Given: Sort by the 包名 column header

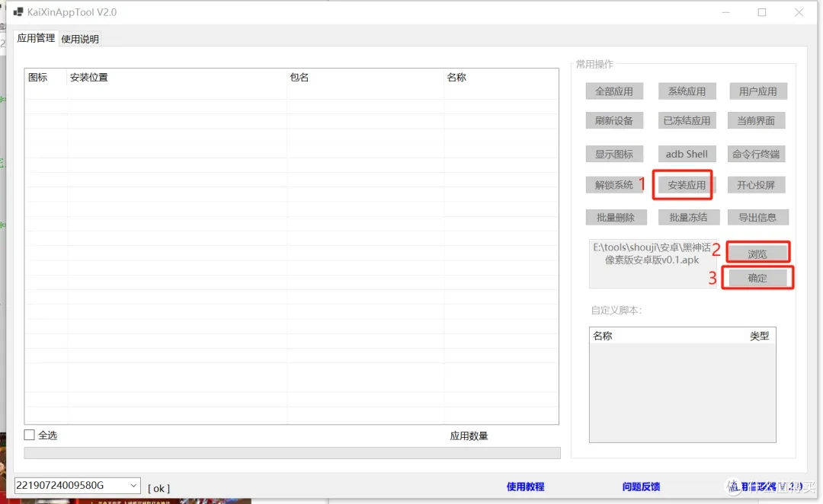Looking at the screenshot, I should coord(365,78).
